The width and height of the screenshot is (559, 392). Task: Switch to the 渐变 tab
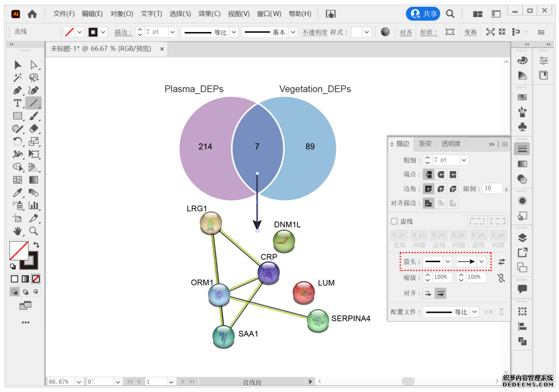tap(425, 144)
